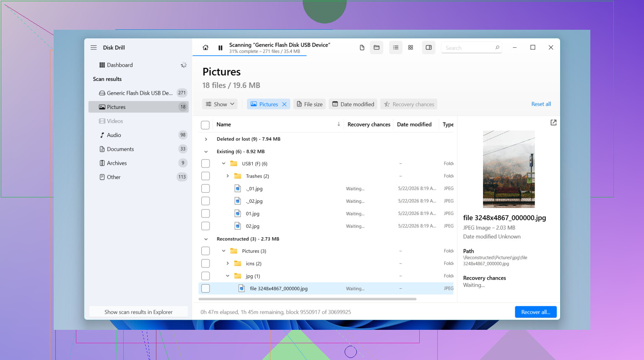Select the folder view icon in toolbar
Viewport: 644px width, 360px height.
[377, 47]
